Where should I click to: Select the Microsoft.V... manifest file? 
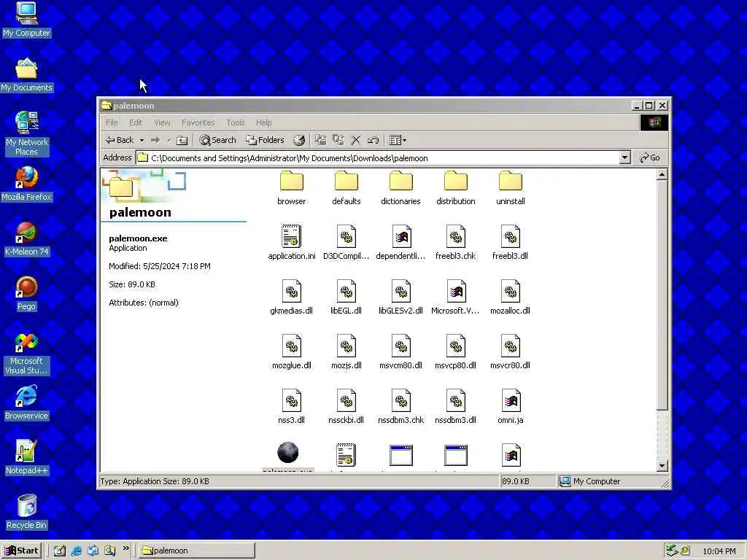tap(455, 297)
